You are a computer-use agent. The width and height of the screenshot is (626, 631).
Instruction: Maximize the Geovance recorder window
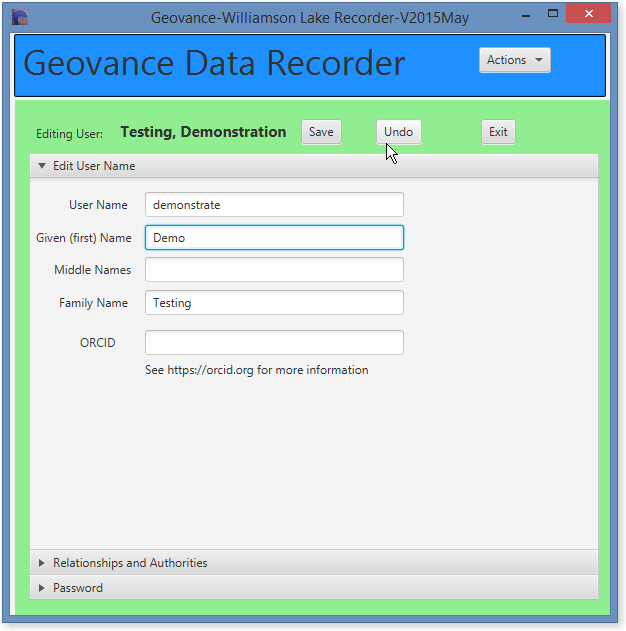[x=553, y=14]
